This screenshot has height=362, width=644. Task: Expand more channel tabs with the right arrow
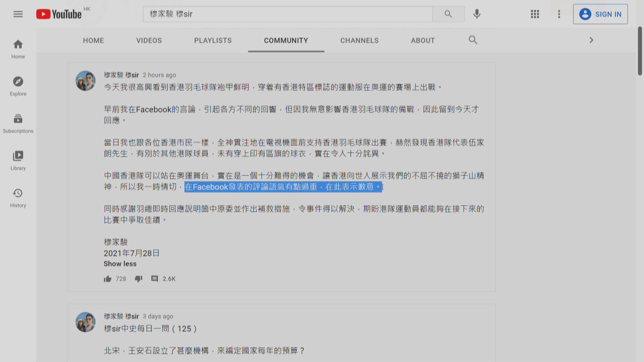pyautogui.click(x=591, y=40)
